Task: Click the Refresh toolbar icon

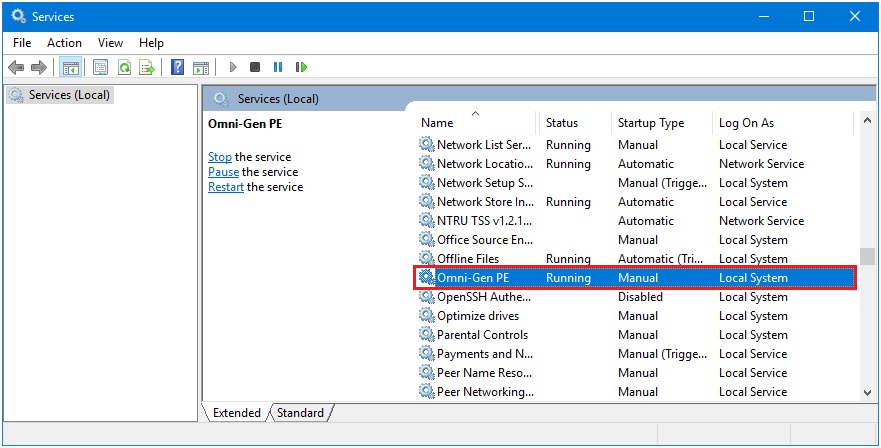Action: (x=124, y=68)
